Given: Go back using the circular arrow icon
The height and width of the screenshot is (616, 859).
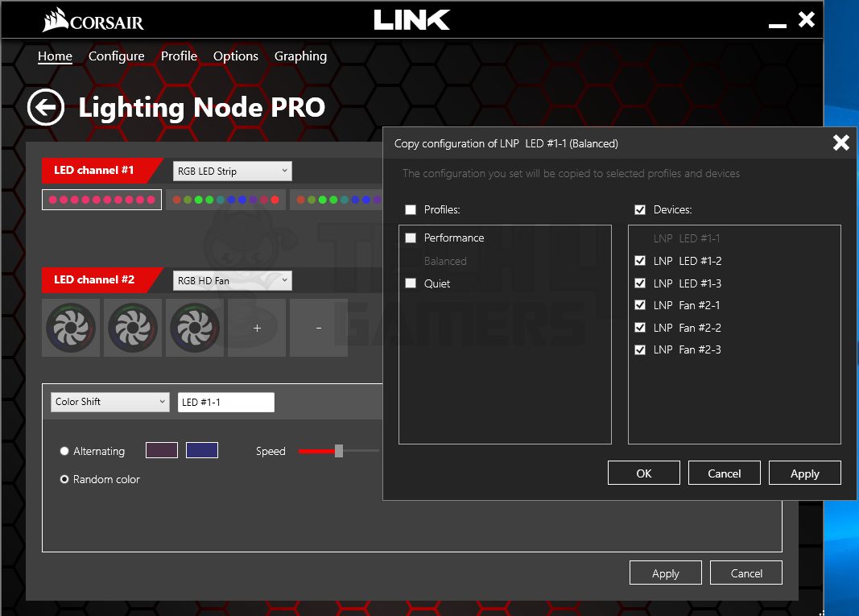Looking at the screenshot, I should (x=46, y=107).
